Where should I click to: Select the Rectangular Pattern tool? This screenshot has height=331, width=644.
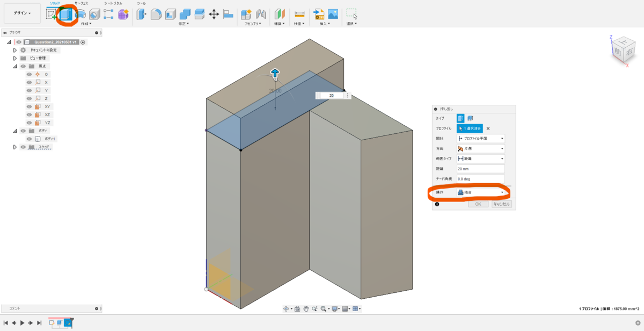[x=108, y=15]
